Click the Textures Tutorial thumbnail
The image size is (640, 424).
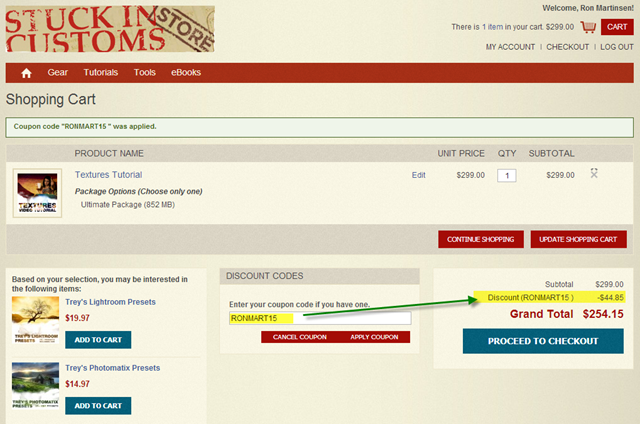pos(37,193)
